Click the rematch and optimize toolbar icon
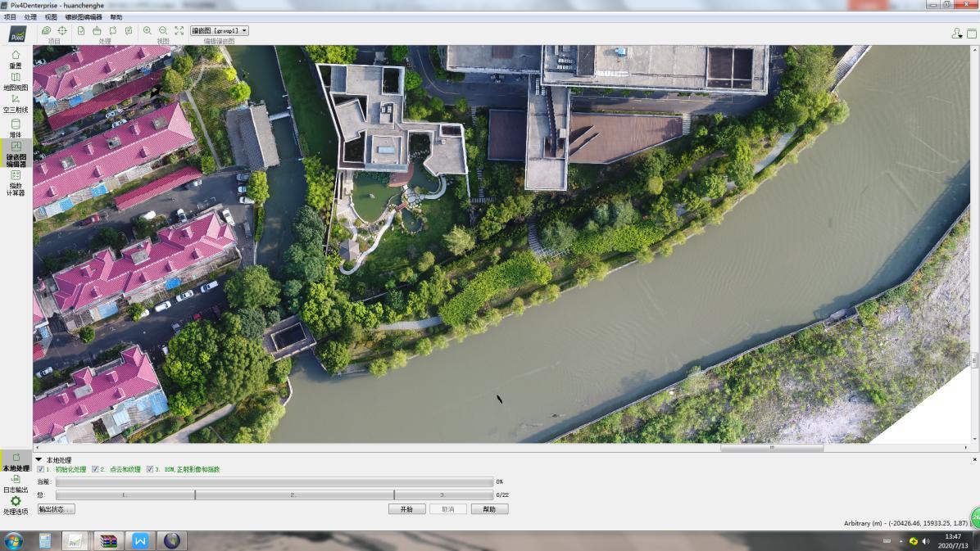The width and height of the screenshot is (980, 551). 129,30
